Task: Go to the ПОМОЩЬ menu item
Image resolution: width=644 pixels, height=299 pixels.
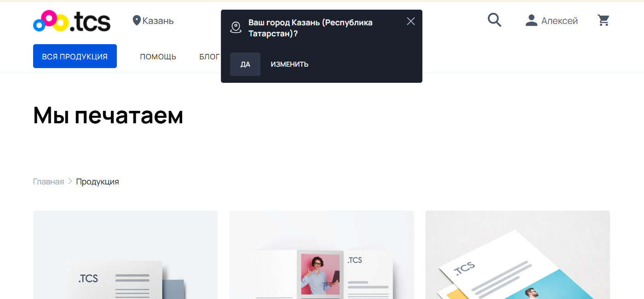Action: coord(158,57)
